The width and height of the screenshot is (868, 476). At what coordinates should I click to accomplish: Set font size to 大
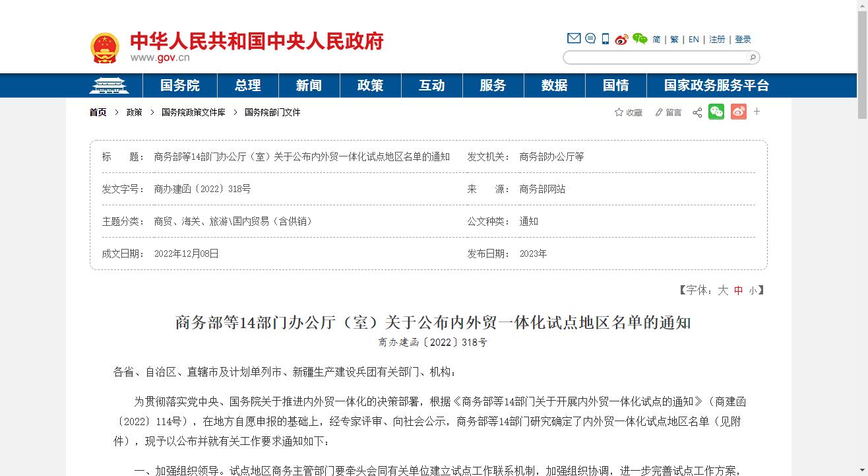point(723,290)
